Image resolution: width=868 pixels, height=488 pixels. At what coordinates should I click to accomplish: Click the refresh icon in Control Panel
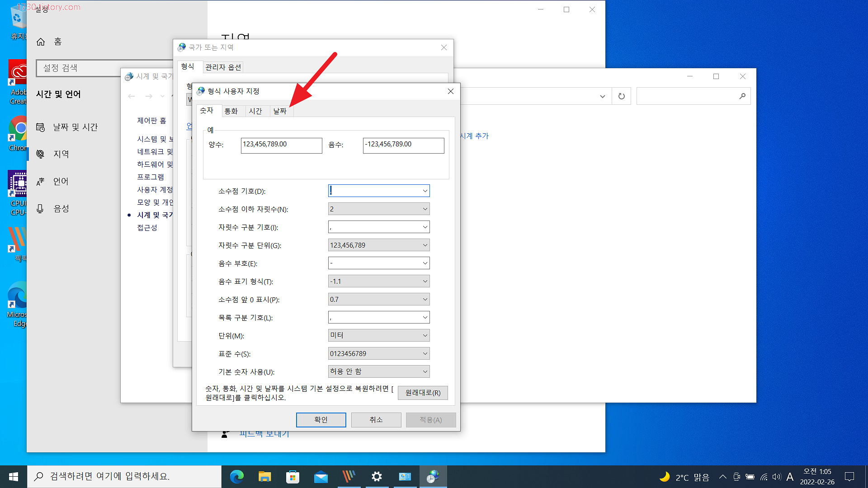click(x=622, y=96)
